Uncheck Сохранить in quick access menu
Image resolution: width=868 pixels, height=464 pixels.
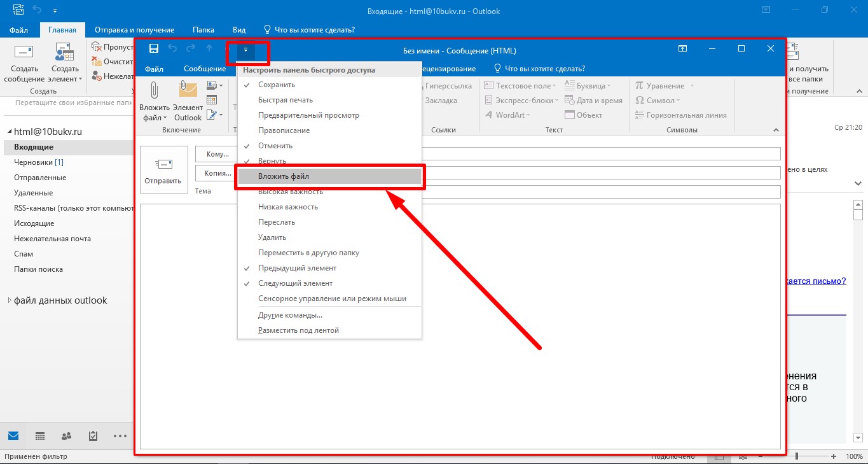276,85
